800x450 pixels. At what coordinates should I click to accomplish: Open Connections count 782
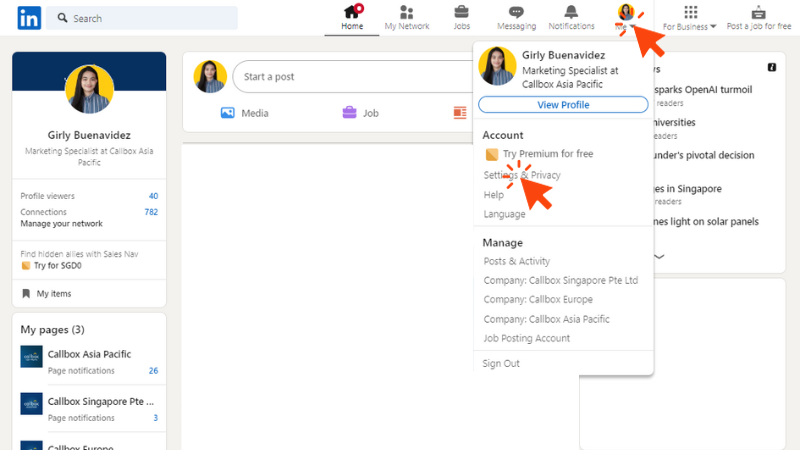pyautogui.click(x=151, y=212)
